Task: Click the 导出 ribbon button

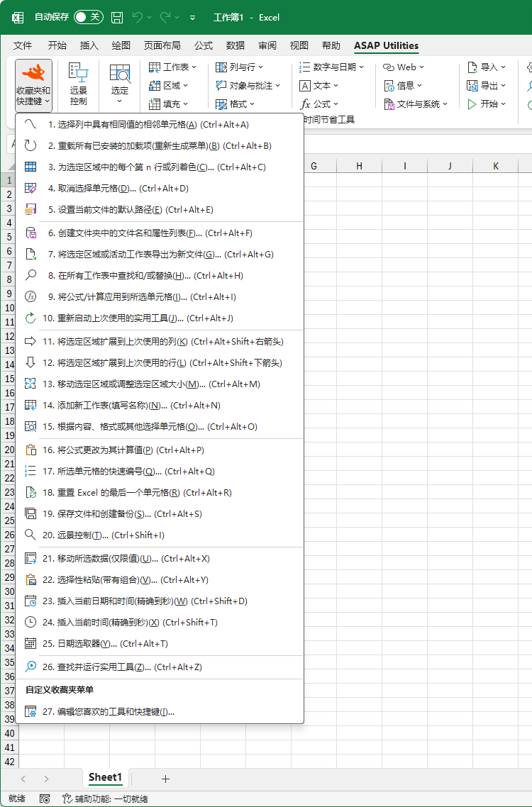Action: point(487,85)
